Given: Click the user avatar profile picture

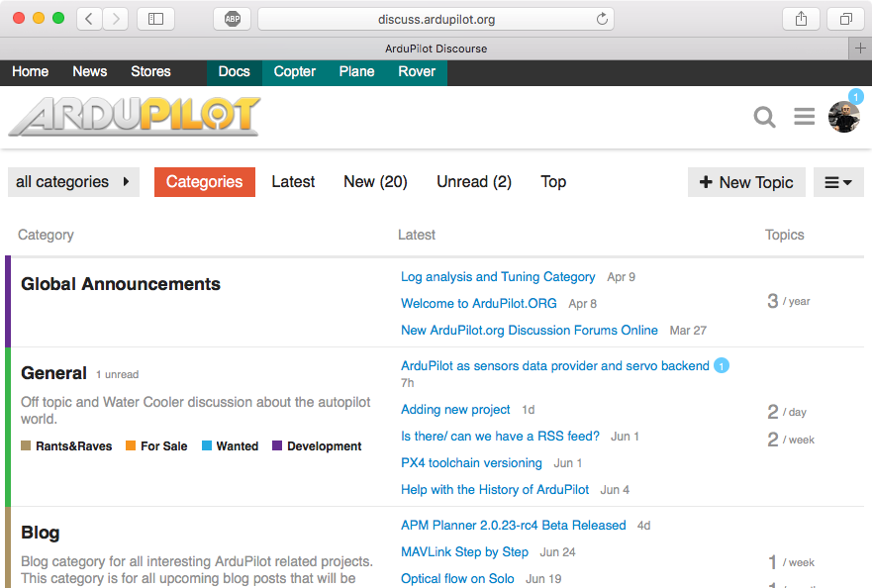Looking at the screenshot, I should click(844, 117).
